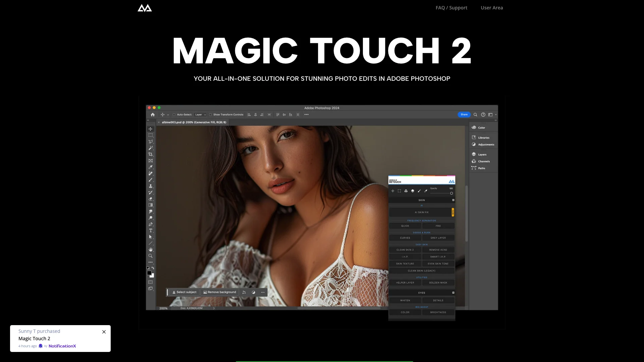Enable Show Transform Controls checkbox
Image resolution: width=644 pixels, height=362 pixels.
211,115
